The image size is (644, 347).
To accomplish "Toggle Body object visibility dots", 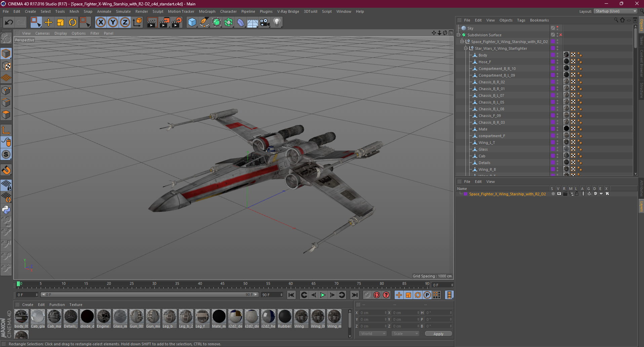I will coord(557,55).
